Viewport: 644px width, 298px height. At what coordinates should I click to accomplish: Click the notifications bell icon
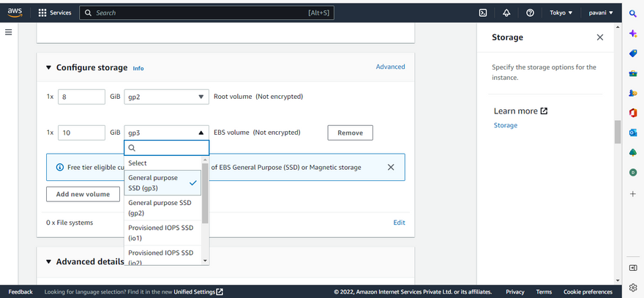tap(506, 12)
